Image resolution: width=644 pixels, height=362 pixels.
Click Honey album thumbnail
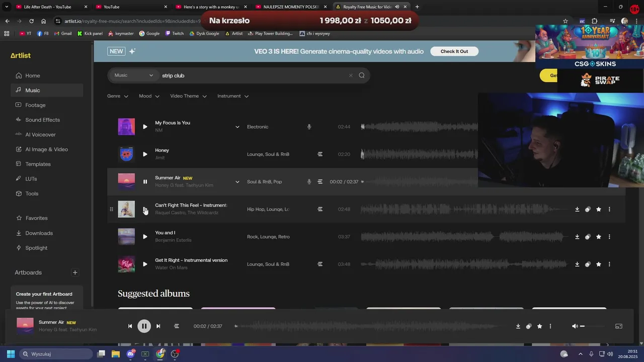126,154
